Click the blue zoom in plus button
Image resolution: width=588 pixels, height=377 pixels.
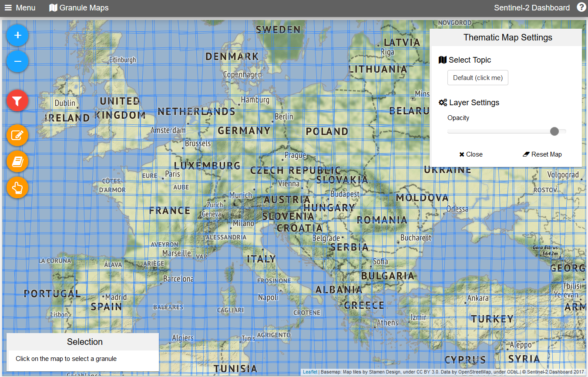click(18, 35)
